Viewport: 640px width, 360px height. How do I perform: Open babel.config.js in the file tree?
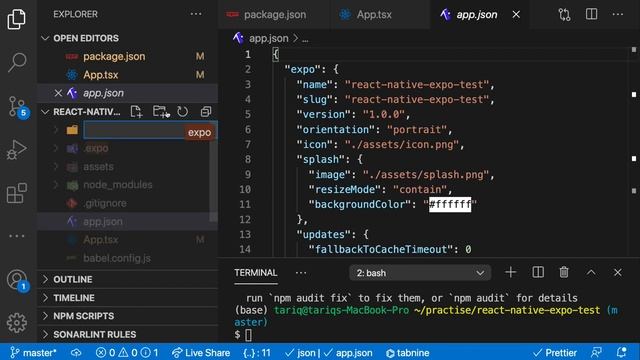point(117,258)
